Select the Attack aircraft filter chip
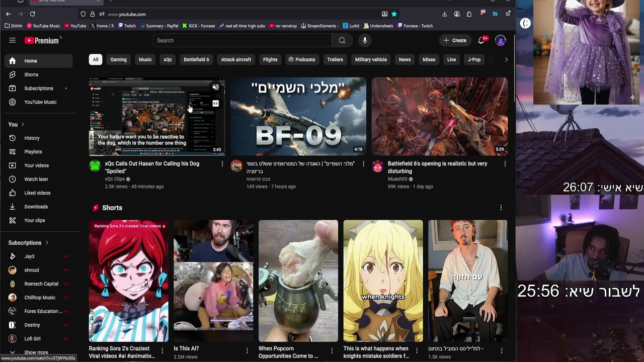The height and width of the screenshot is (362, 644). [236, 59]
